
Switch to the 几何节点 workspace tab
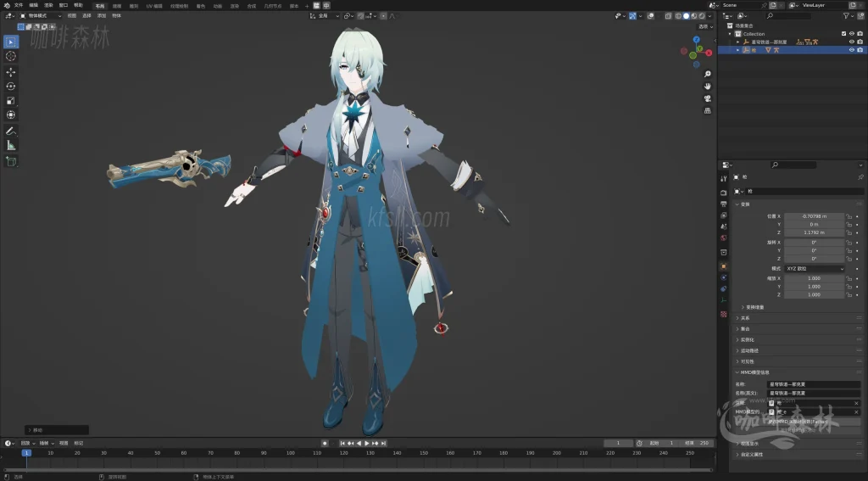point(273,6)
